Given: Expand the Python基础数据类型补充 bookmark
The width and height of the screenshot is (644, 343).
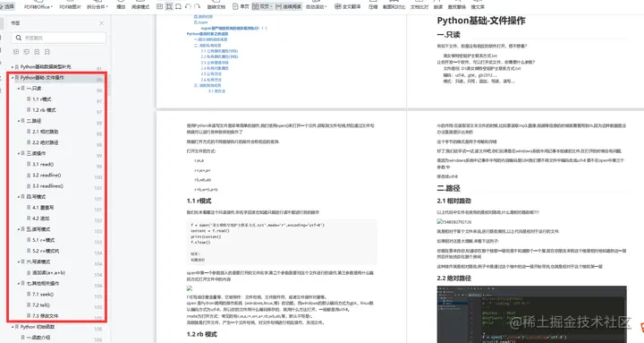Looking at the screenshot, I should point(13,66).
